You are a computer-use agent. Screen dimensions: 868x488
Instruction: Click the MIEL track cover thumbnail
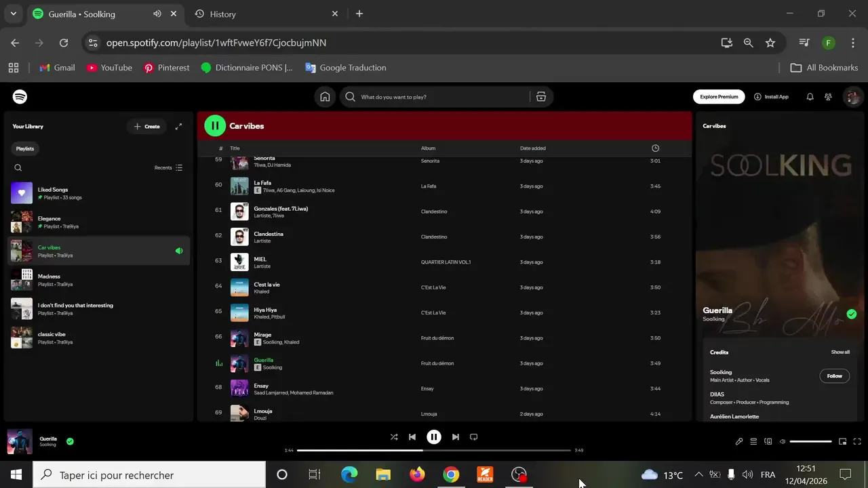click(239, 262)
